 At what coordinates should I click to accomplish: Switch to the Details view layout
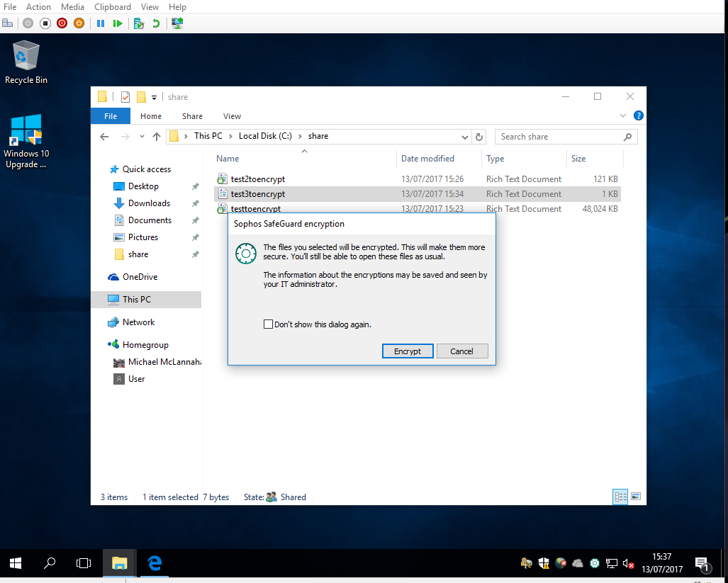click(x=620, y=497)
